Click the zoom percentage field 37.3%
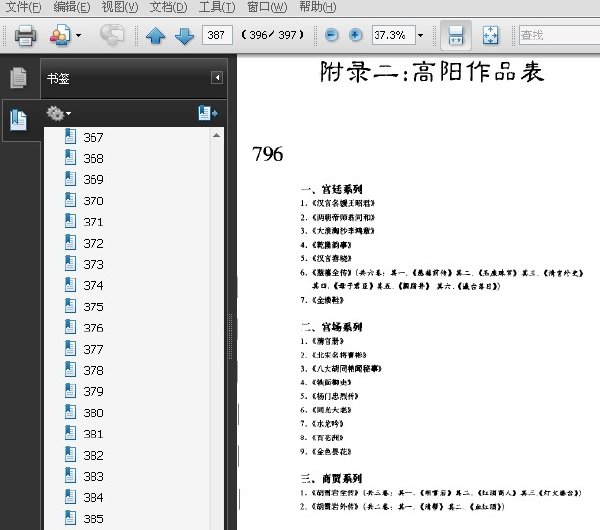The height and width of the screenshot is (530, 600). pyautogui.click(x=393, y=35)
